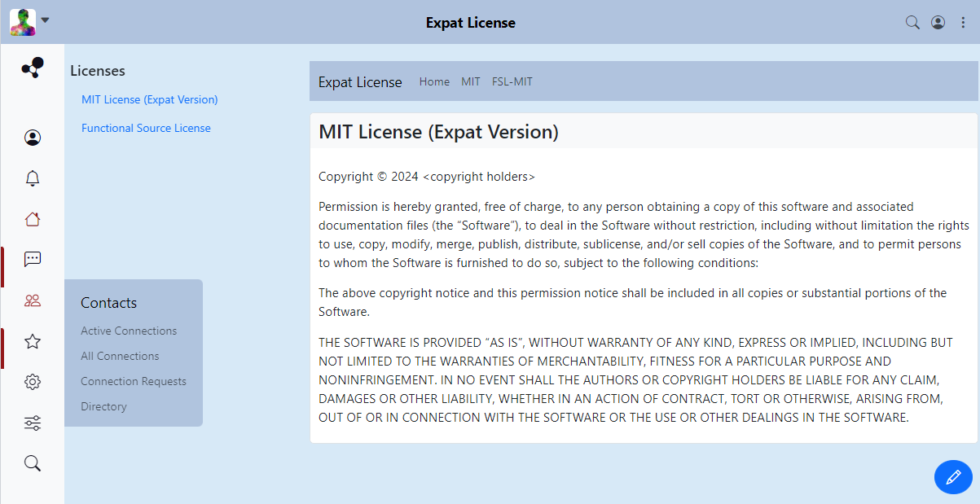This screenshot has height=504, width=980.
Task: Expand the avatar dropdown arrow
Action: tap(46, 20)
